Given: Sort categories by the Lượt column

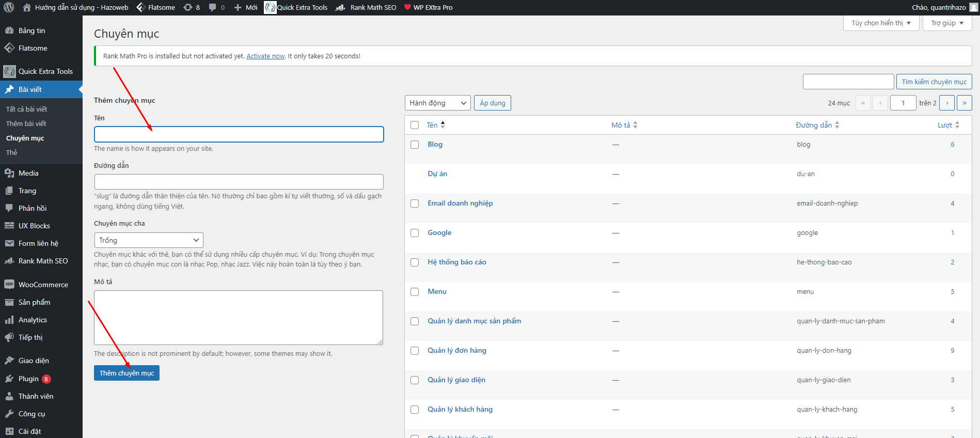Looking at the screenshot, I should pos(945,125).
